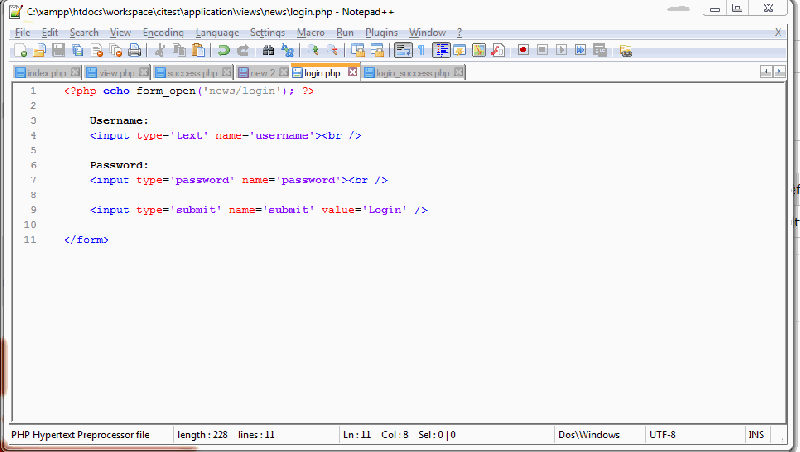Screen dimensions: 800x452
Task: Open the Language menu
Action: [x=217, y=33]
